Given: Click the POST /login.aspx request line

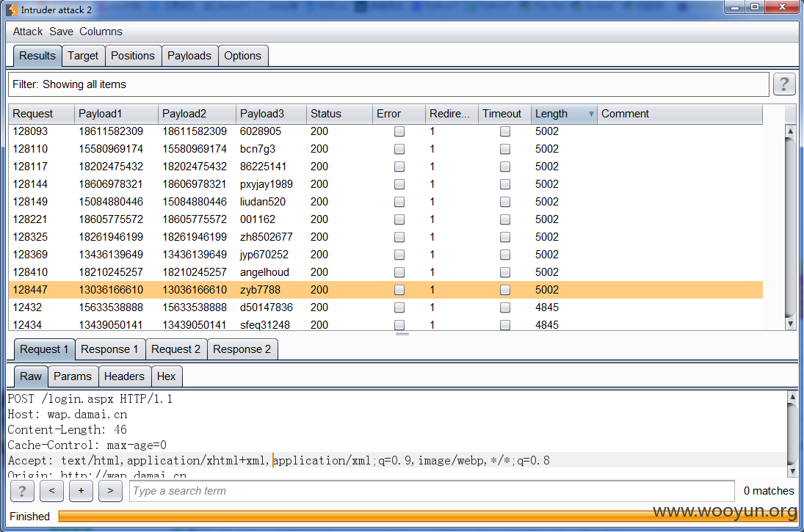Looking at the screenshot, I should coord(90,398).
